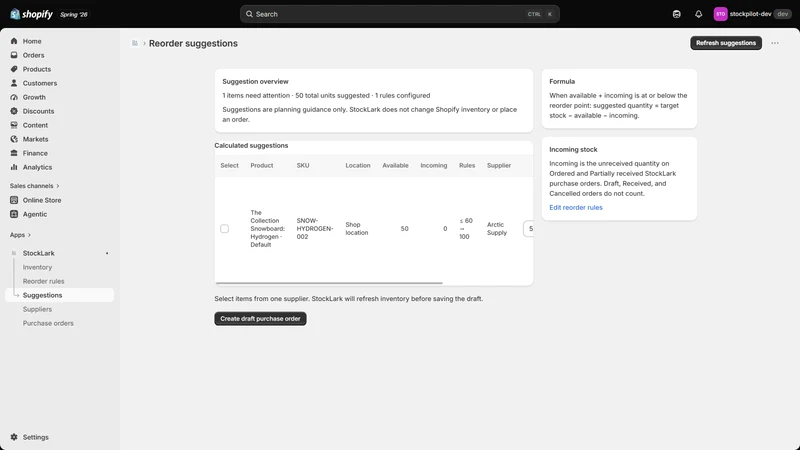Click Create draft purchase order
This screenshot has height=450, width=800.
(260, 318)
